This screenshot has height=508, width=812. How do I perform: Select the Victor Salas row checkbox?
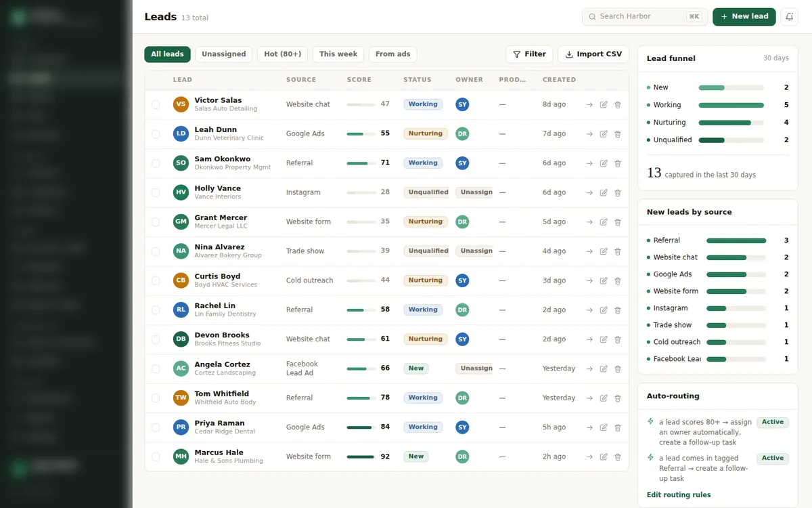pos(156,105)
